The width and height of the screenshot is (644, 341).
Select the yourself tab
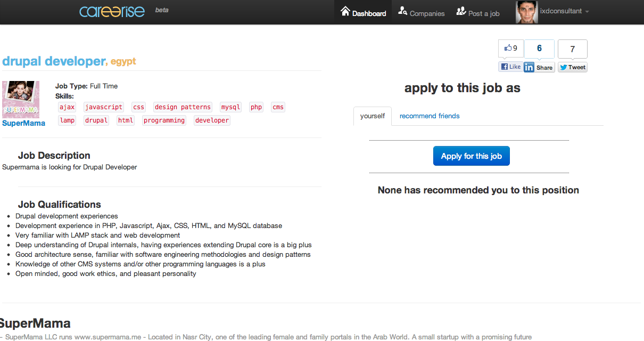(373, 116)
